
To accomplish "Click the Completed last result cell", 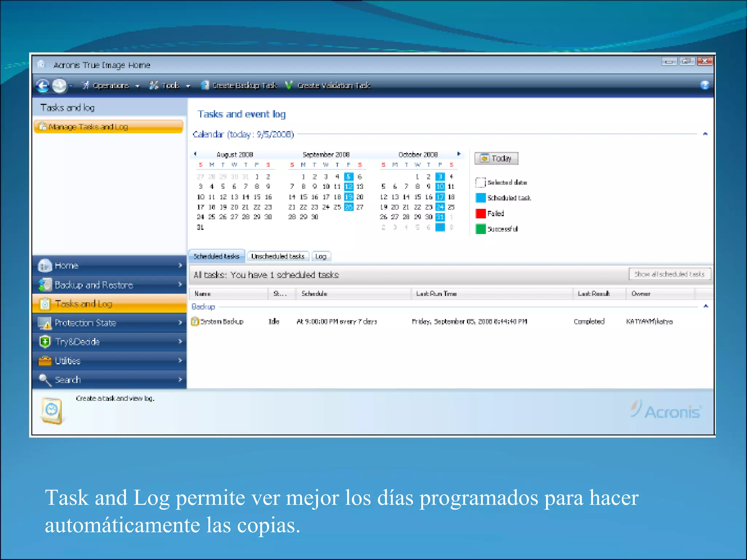I will tap(589, 322).
